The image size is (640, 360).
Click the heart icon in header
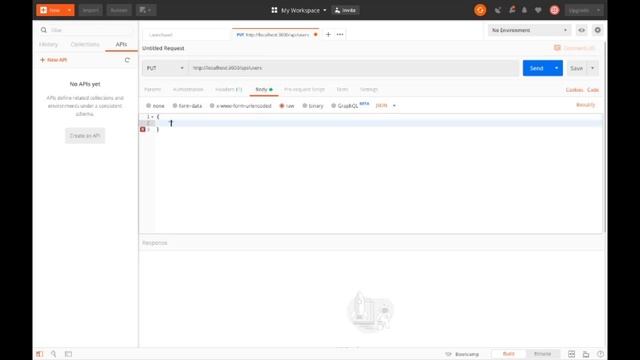point(538,10)
